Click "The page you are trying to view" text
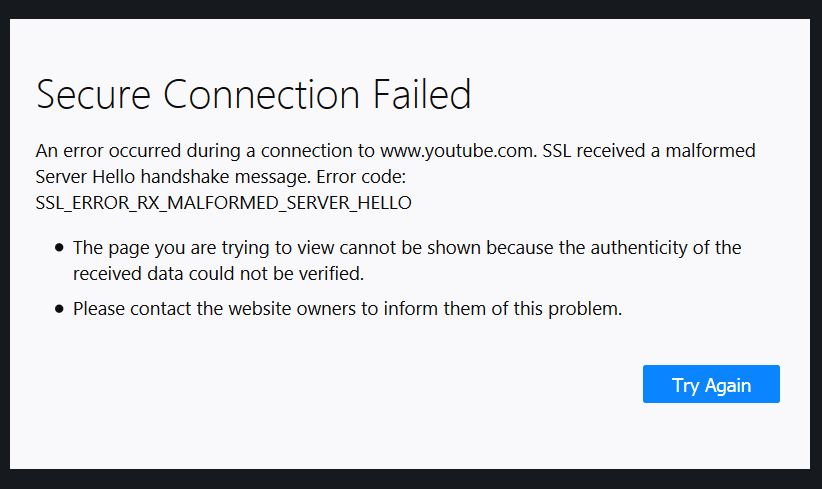822x489 pixels. point(192,247)
